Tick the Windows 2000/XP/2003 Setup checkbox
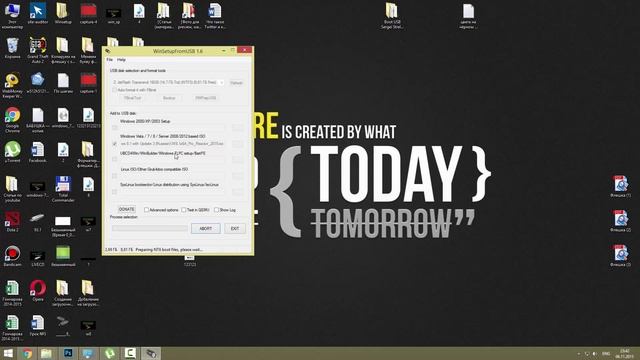Viewport: 640px width, 360px height. pos(115,128)
